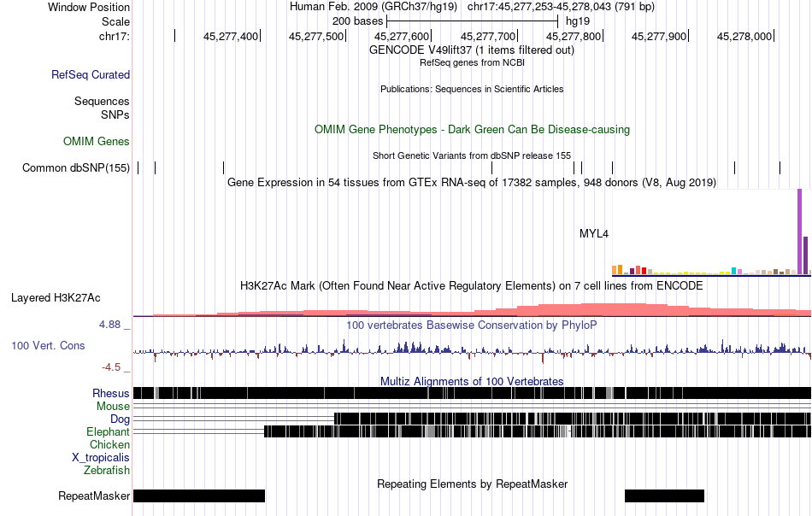Click Short Genetic Variants from dbSNP title

472,155
